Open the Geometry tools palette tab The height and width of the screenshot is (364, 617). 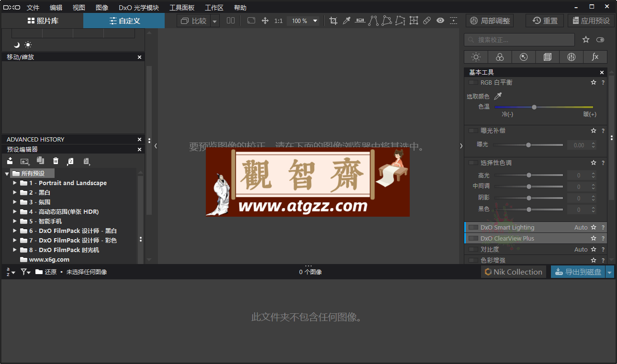click(548, 57)
